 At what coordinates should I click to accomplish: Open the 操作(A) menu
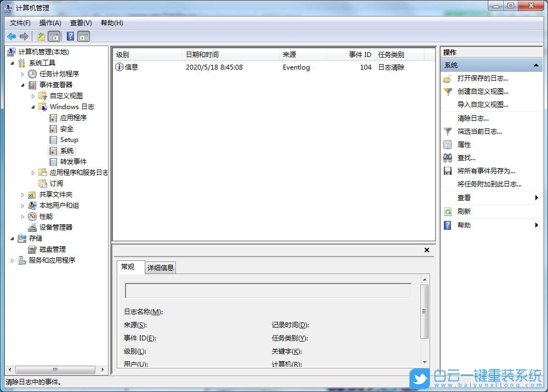coord(50,22)
